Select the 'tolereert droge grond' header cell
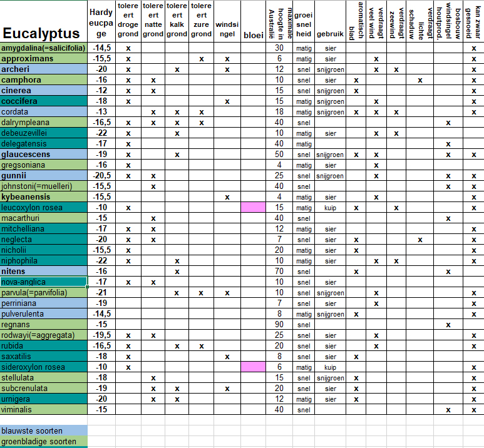Screen dimensions: 484x448 (128, 21)
